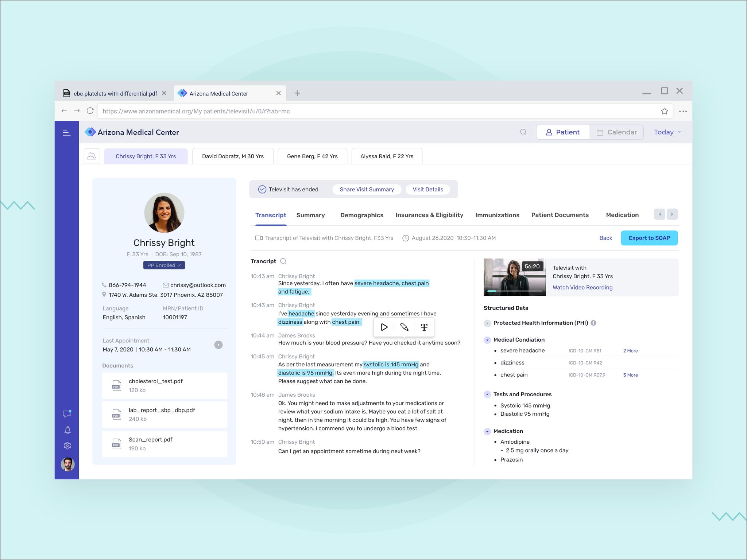Select the David Dobratz patient tab
Viewport: 747px width, 560px height.
(233, 156)
